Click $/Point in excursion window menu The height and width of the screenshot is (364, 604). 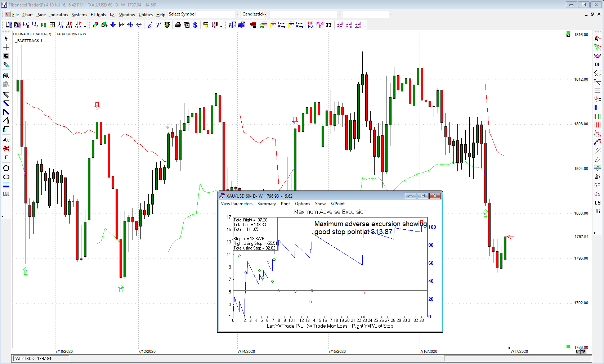tap(337, 204)
